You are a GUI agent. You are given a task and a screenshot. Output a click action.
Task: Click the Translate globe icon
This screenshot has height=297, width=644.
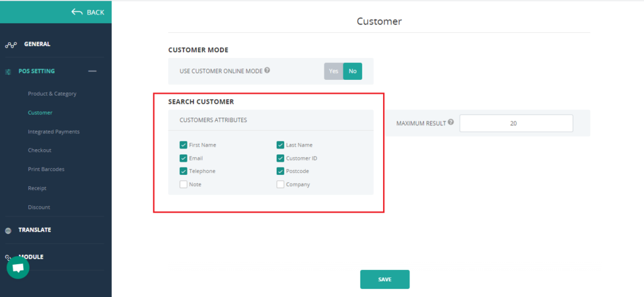pos(8,230)
